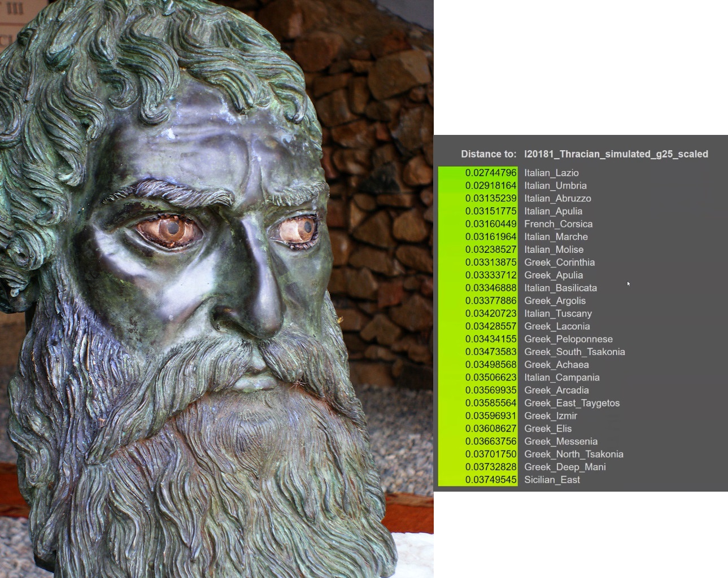Viewport: 728px width, 578px height.
Task: Select the Italian_Lazio population row
Action: pyautogui.click(x=551, y=173)
